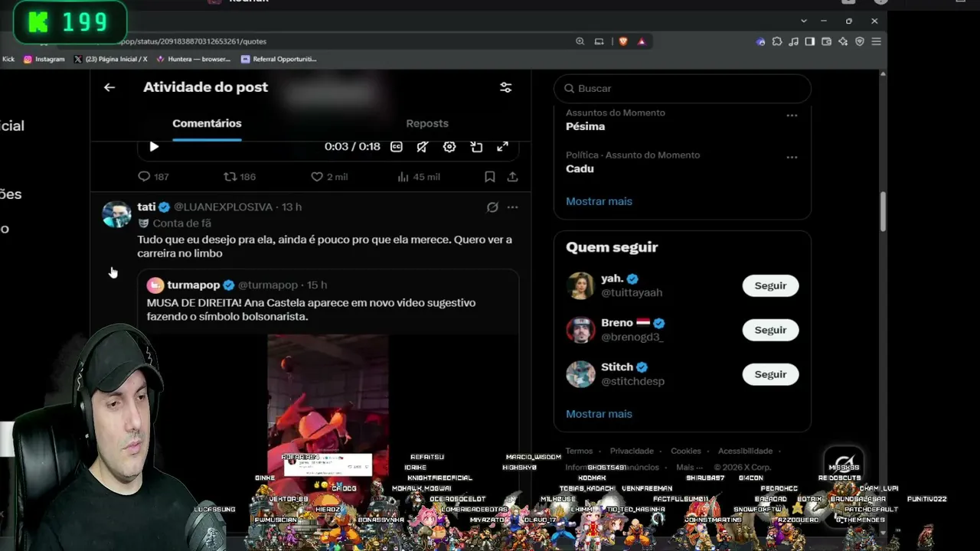Image resolution: width=980 pixels, height=551 pixels.
Task: Follow the Breno account
Action: (x=770, y=330)
